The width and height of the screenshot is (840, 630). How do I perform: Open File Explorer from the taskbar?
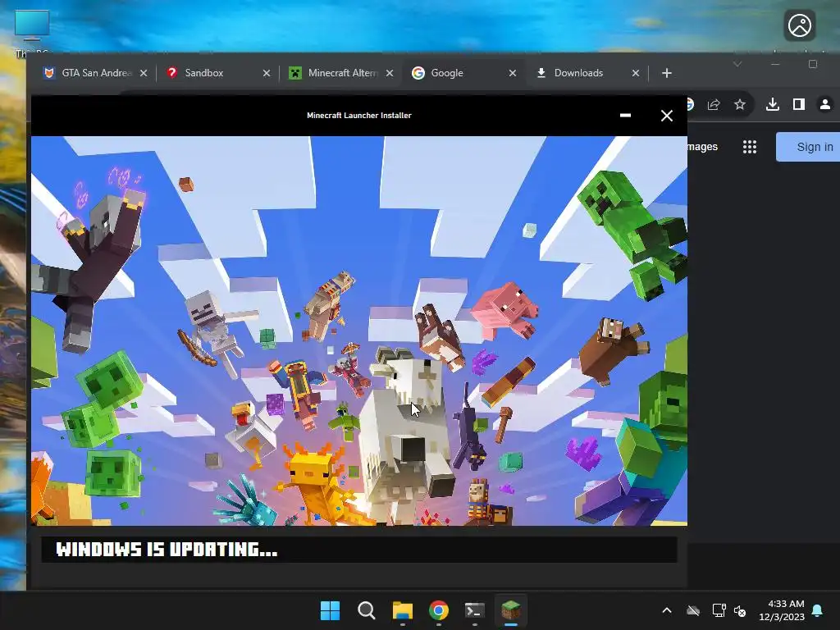[x=402, y=610]
